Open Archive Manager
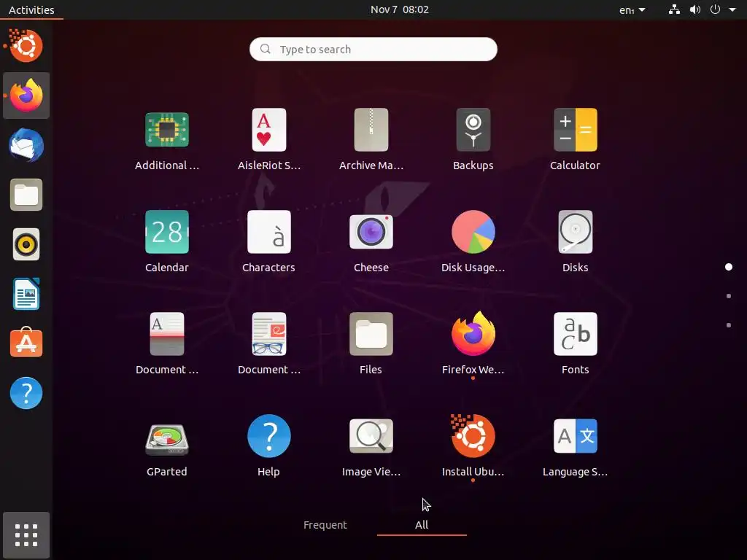The height and width of the screenshot is (560, 747). (371, 130)
